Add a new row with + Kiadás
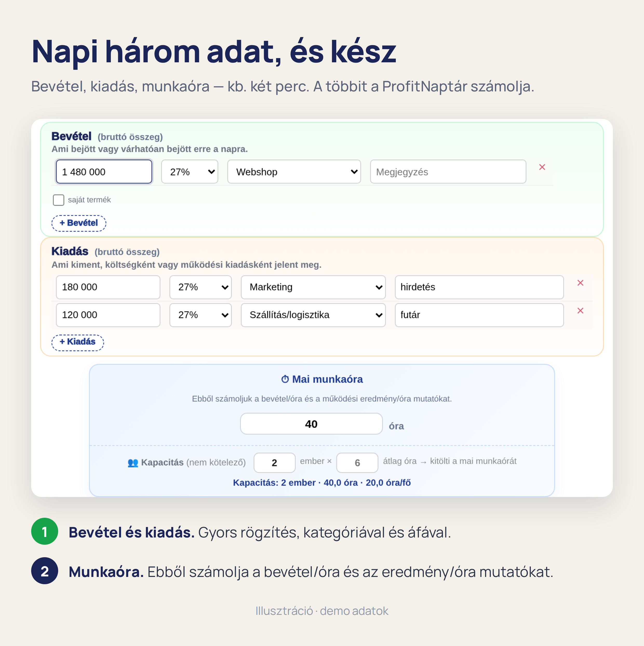This screenshot has width=644, height=646. pos(78,342)
